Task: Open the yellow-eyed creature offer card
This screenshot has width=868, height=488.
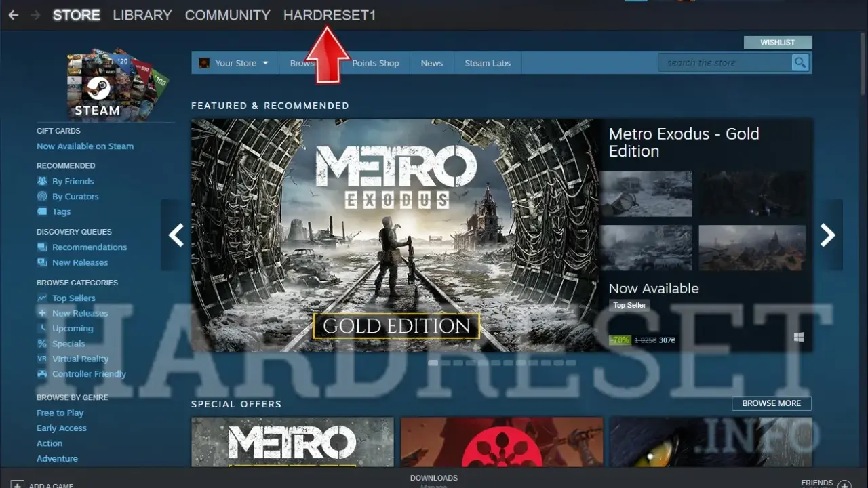Action: pos(711,442)
